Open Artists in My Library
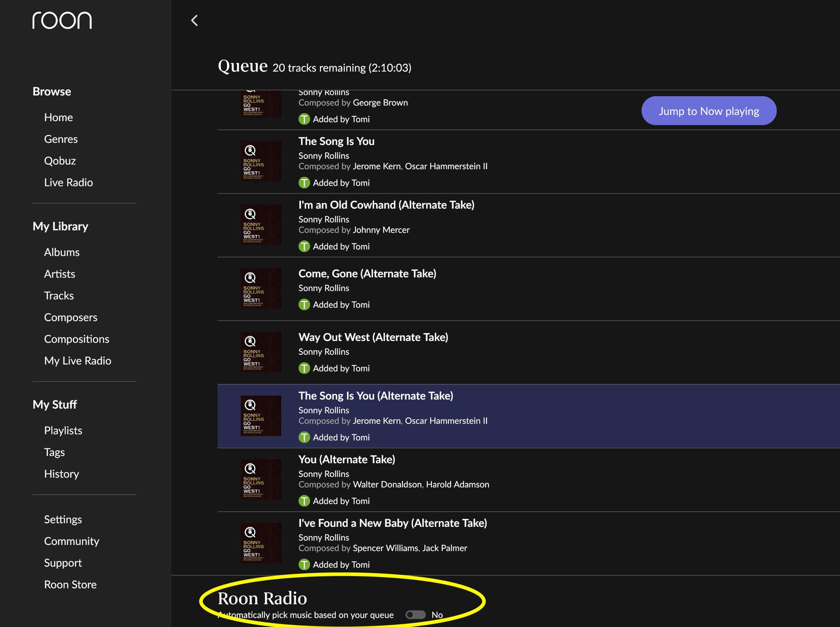 point(59,274)
